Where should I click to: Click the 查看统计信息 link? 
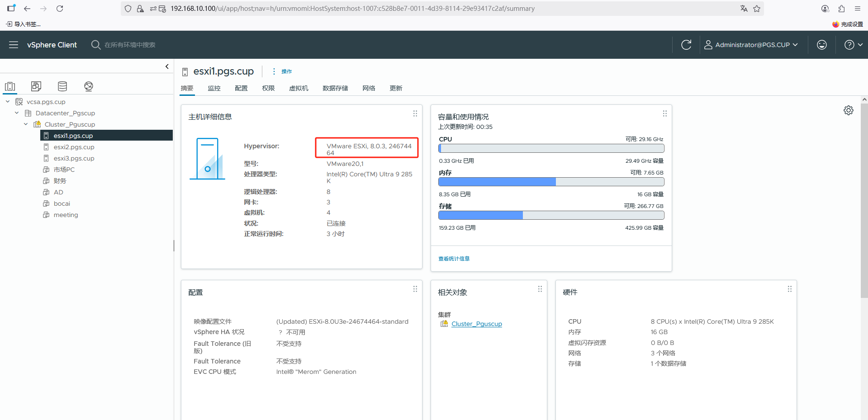coord(454,259)
